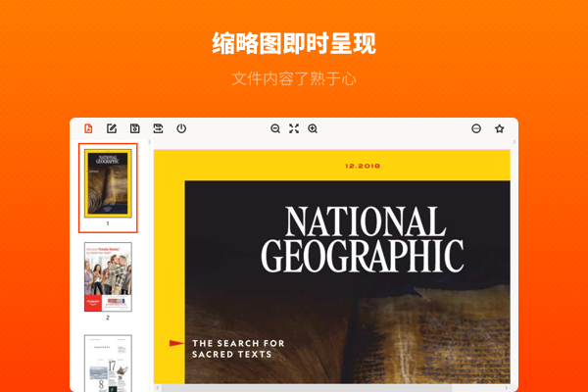Click the NATIONAL GEOGRAPHIC title on page
The image size is (588, 392).
(x=363, y=239)
